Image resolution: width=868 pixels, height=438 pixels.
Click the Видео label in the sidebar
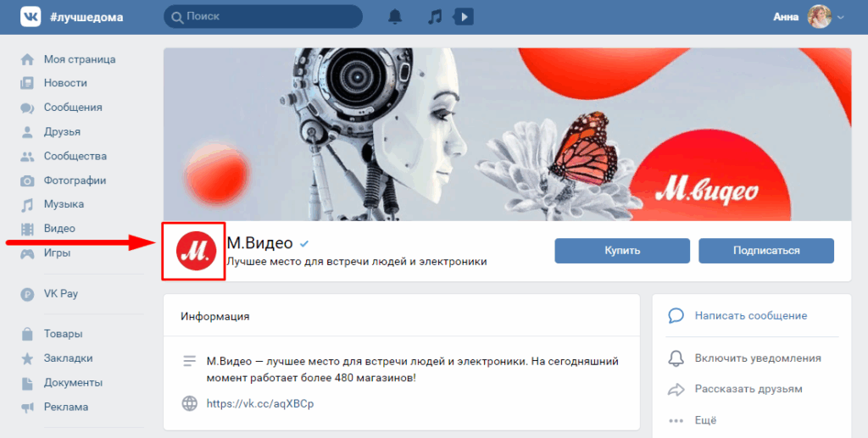60,229
